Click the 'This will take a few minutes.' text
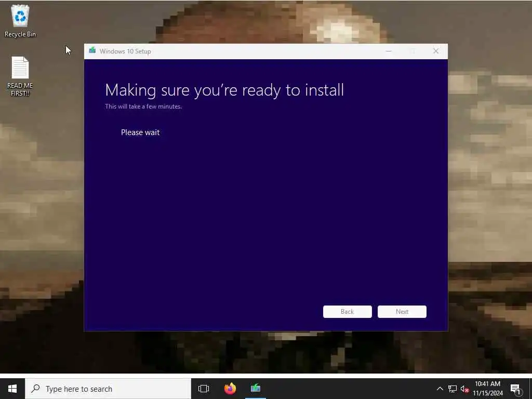This screenshot has width=532, height=399. 143,106
